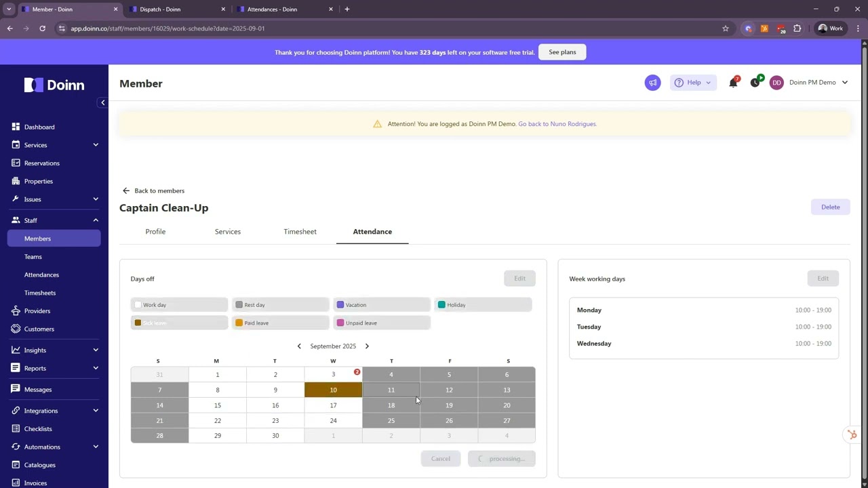
Task: Expand the Reports sidebar menu
Action: [x=96, y=368]
